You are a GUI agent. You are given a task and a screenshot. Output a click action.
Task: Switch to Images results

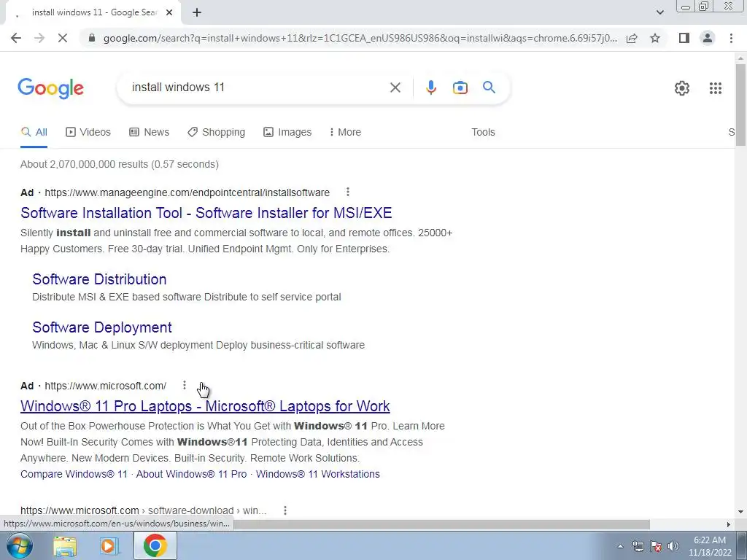287,132
